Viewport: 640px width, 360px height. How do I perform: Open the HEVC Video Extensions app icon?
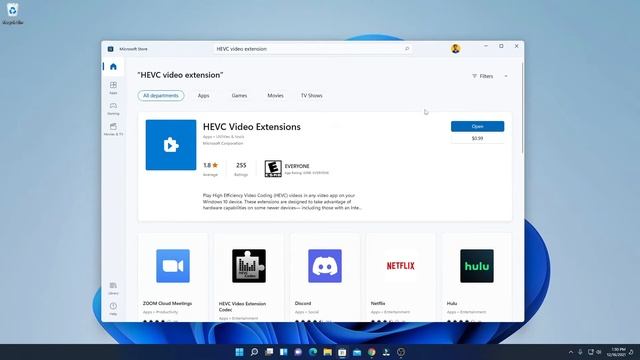click(x=171, y=145)
